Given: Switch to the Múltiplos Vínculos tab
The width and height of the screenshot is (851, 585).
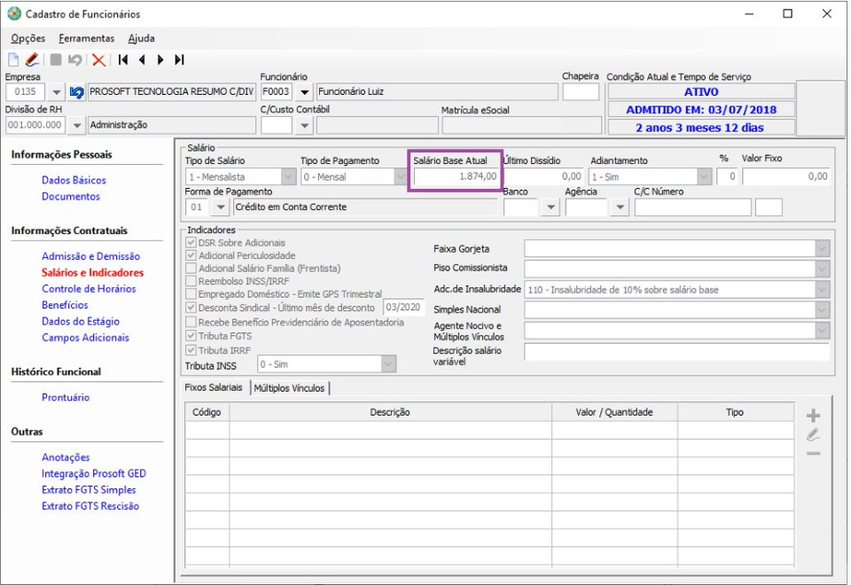Looking at the screenshot, I should point(289,388).
